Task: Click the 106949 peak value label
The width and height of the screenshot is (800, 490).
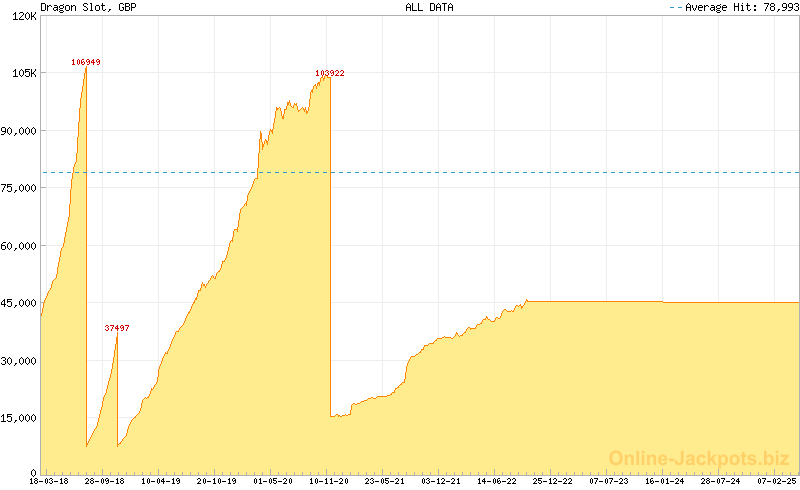Action: click(85, 62)
